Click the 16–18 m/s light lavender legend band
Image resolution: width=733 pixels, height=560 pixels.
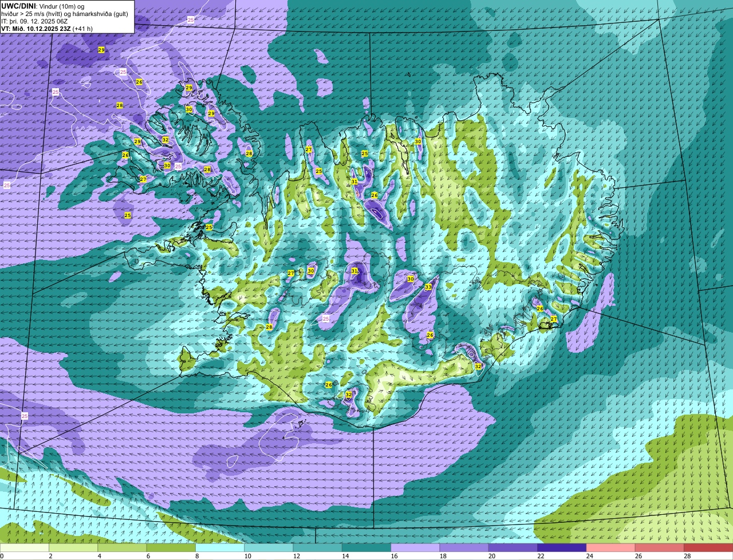[x=415, y=547]
